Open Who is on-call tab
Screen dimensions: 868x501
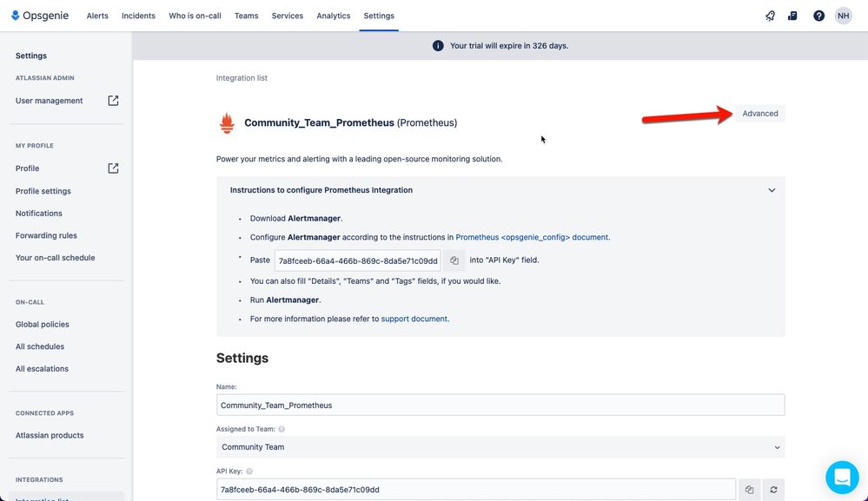coord(195,16)
